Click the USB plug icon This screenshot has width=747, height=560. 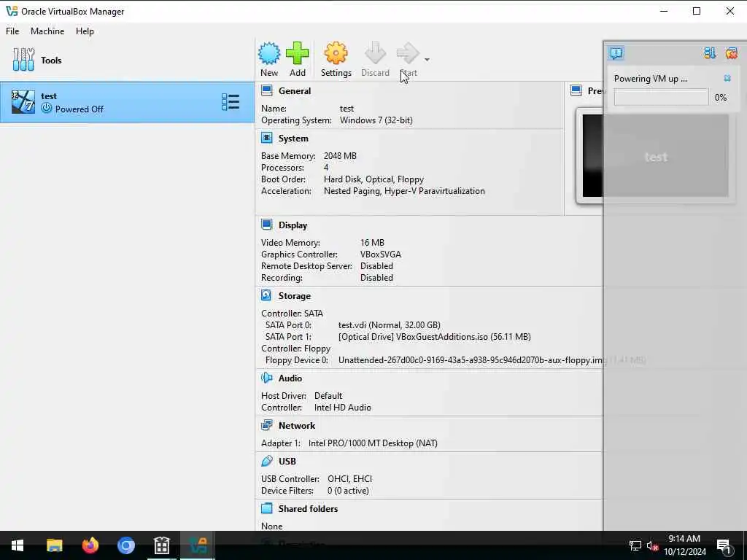[267, 461]
